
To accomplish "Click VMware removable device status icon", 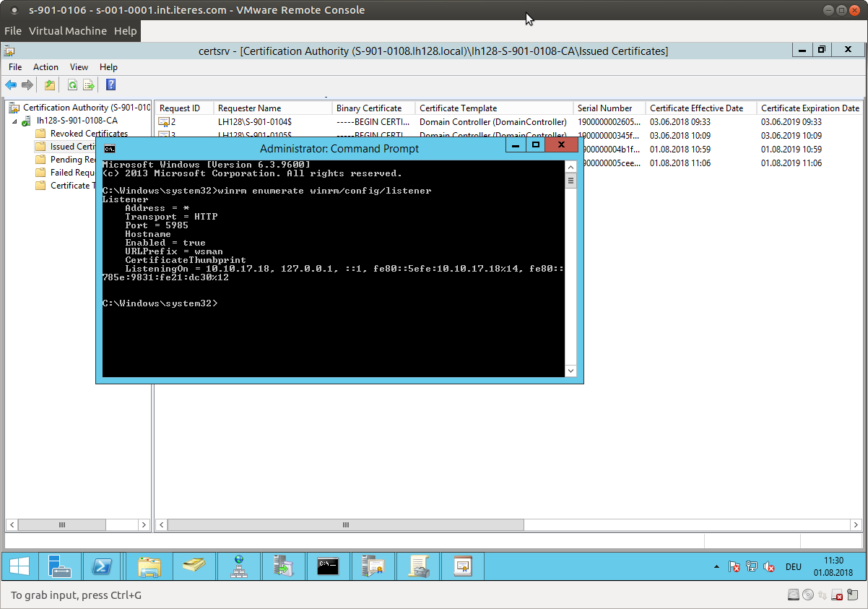I will pyautogui.click(x=837, y=595).
